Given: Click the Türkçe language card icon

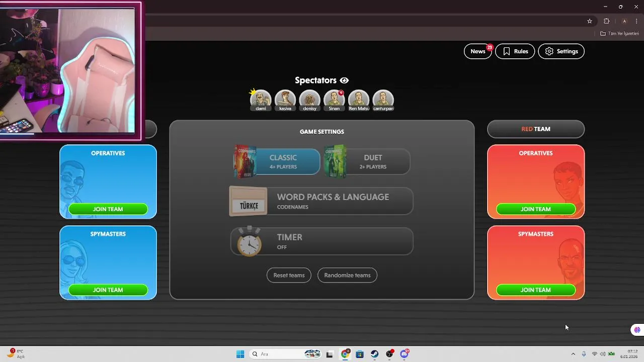Looking at the screenshot, I should coord(249,202).
